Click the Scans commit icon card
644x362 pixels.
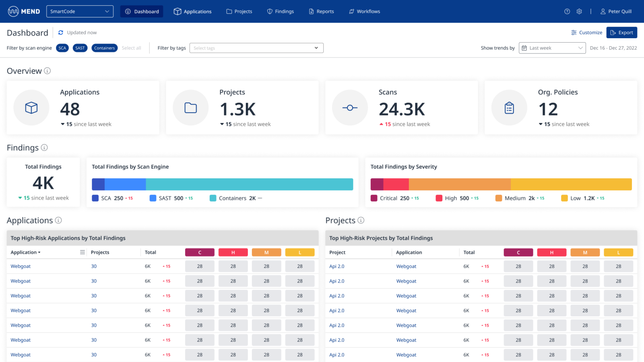coord(350,108)
